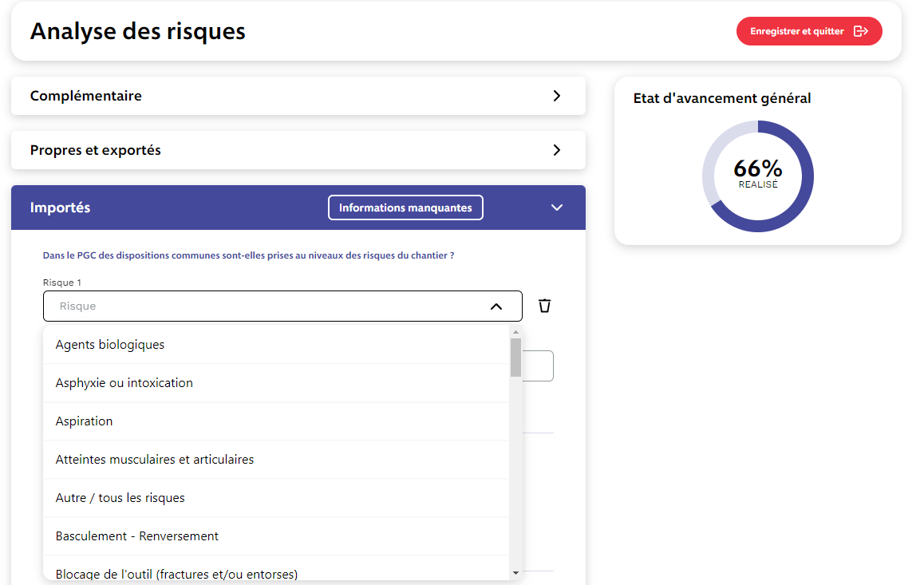Viewport: 924px width, 585px height.
Task: Choose Asphyxie ou intoxication option
Action: click(x=124, y=383)
